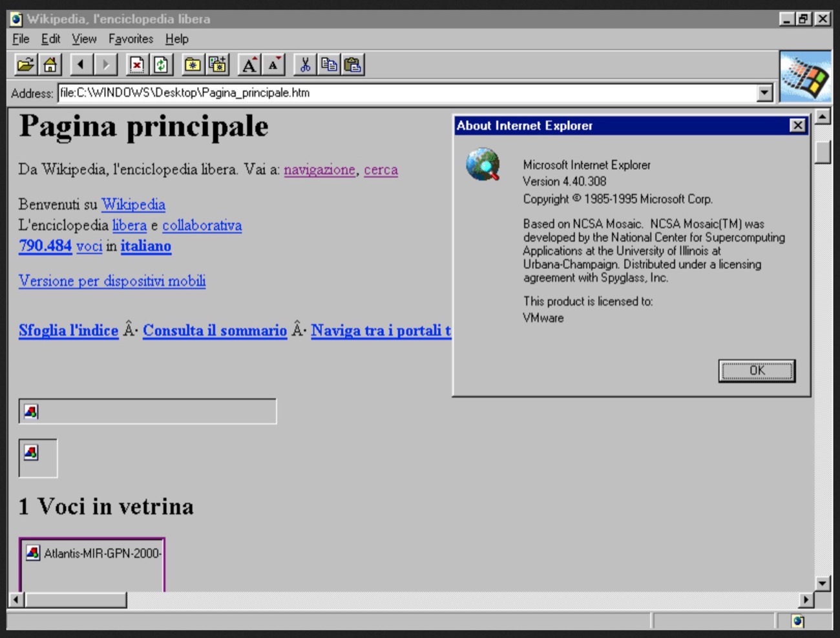Click the "Naviga tra i portali" link

[x=381, y=330]
